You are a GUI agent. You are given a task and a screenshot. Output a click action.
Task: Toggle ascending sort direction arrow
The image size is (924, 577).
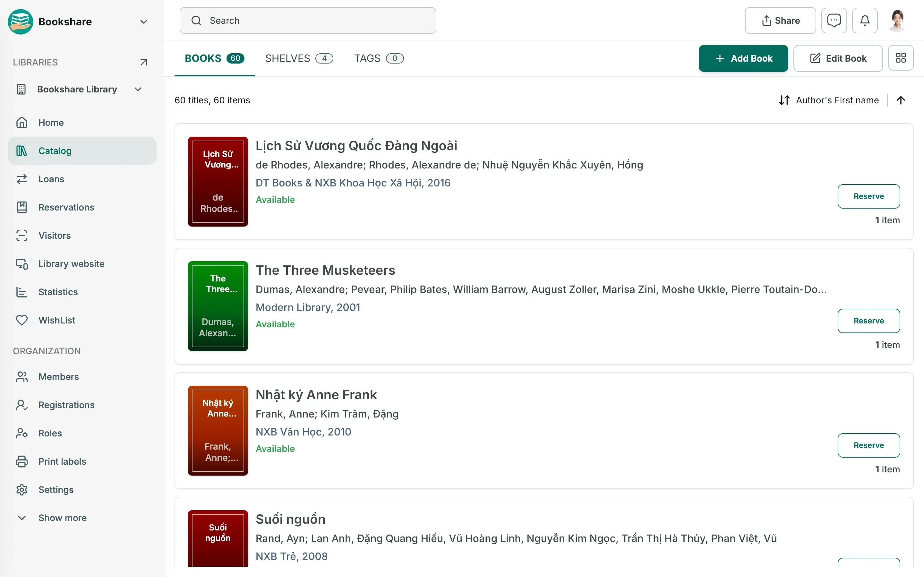point(901,100)
